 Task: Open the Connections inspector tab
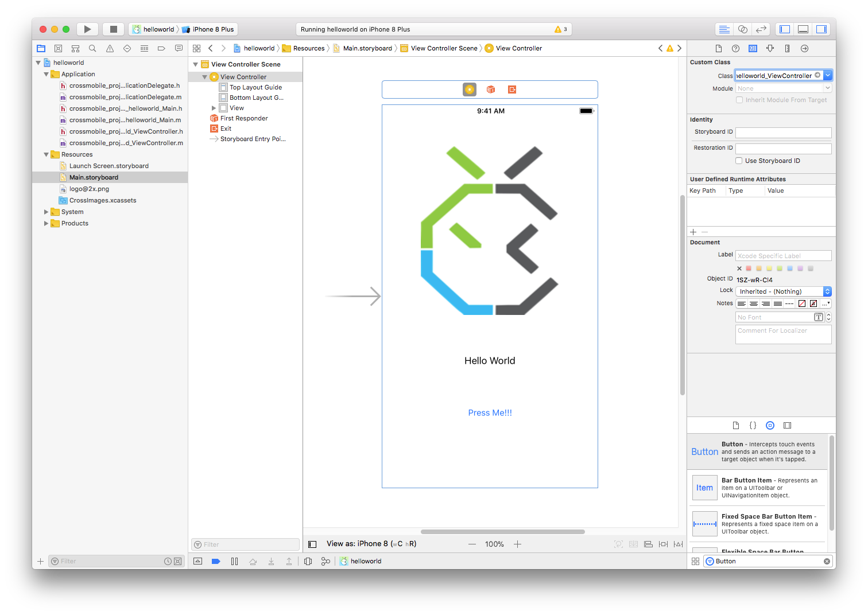[x=804, y=49]
